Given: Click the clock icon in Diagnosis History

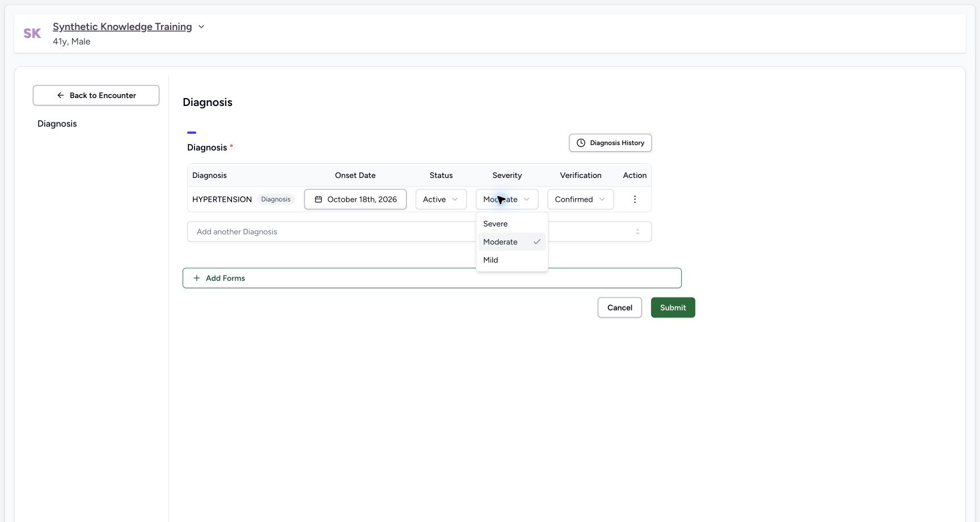Looking at the screenshot, I should pos(581,143).
